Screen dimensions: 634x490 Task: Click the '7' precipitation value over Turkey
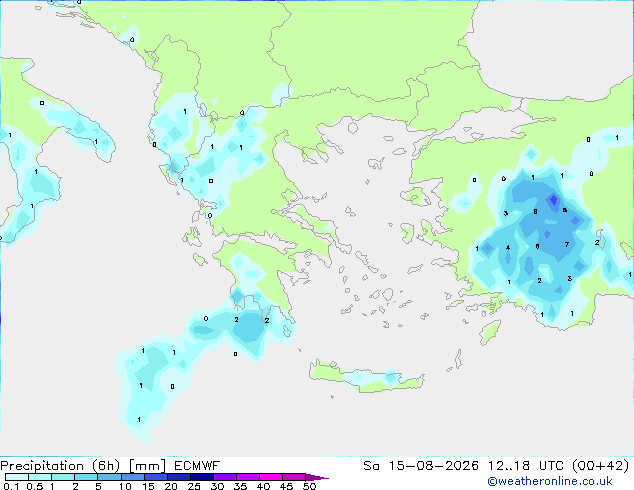coord(567,244)
